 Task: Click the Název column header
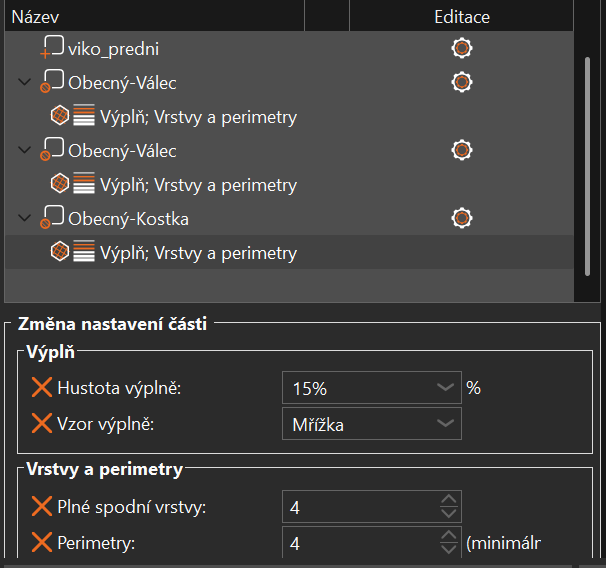tap(36, 16)
